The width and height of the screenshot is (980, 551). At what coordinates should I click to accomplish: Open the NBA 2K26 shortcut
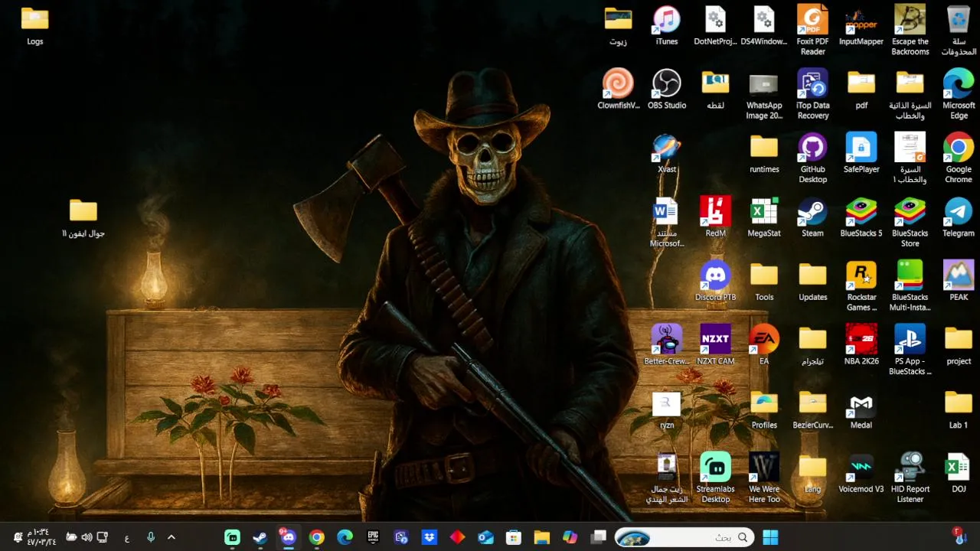point(861,345)
